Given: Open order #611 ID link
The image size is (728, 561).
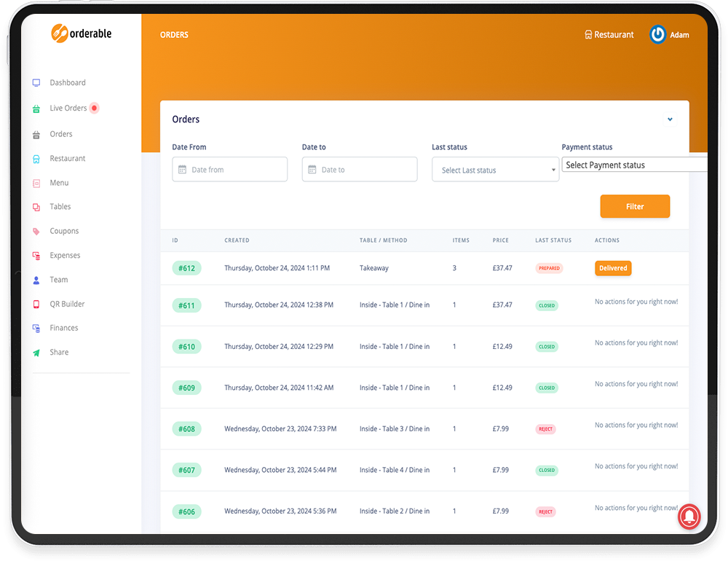Looking at the screenshot, I should [187, 305].
